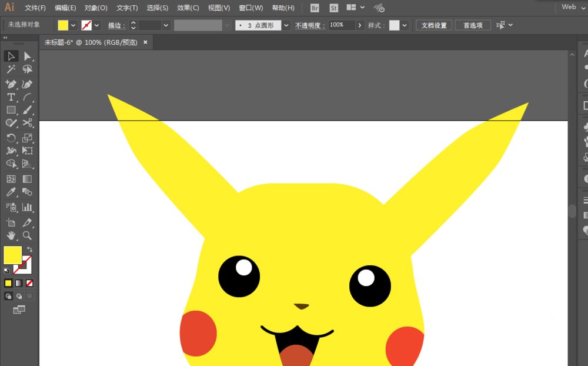
Task: Select the Selection tool arrow
Action: pyautogui.click(x=11, y=56)
